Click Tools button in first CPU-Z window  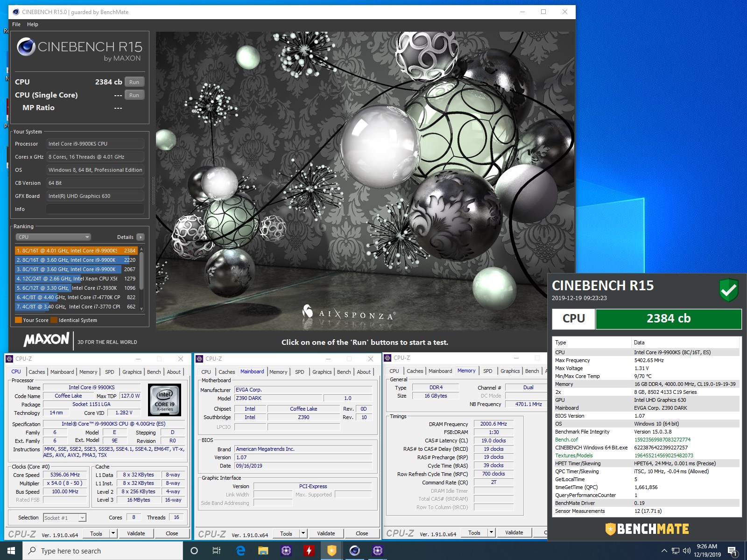click(x=96, y=533)
